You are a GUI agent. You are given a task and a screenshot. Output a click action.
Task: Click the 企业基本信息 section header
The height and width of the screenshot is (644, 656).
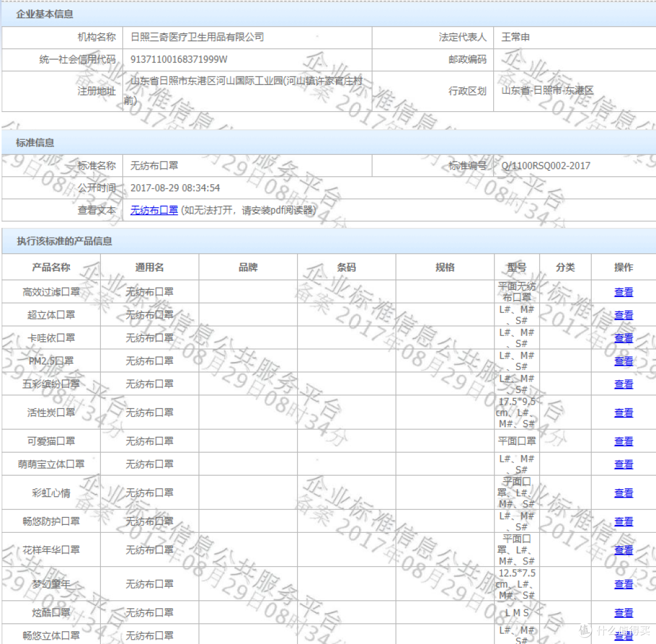point(44,14)
